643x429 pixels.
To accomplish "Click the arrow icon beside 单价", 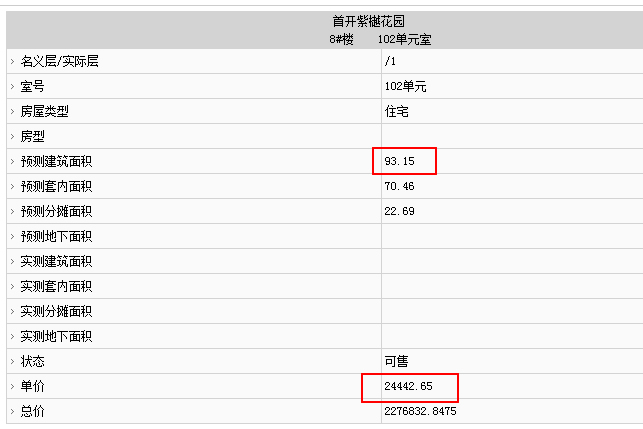I will (x=12, y=386).
